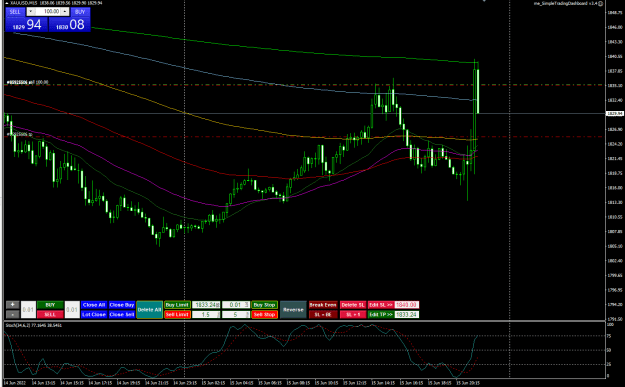Screen dimensions: 625x387
Task: Click the minus lot-size button
Action: 12,314
